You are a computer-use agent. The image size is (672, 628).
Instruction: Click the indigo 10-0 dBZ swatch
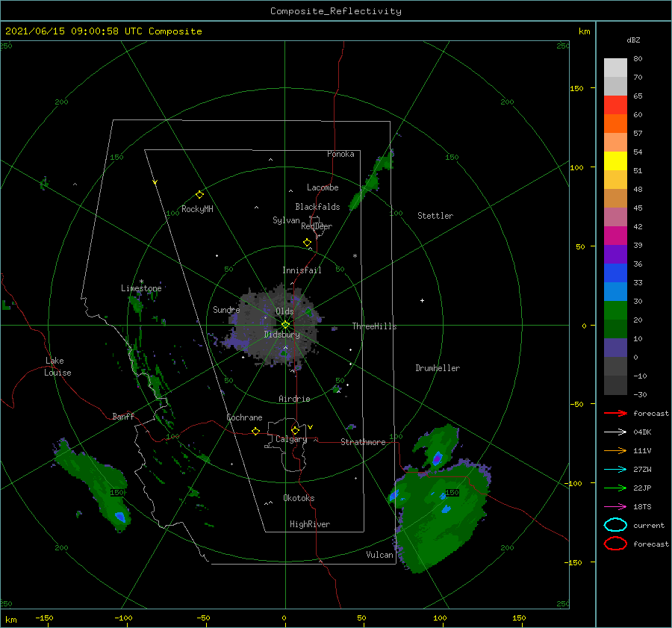[615, 348]
